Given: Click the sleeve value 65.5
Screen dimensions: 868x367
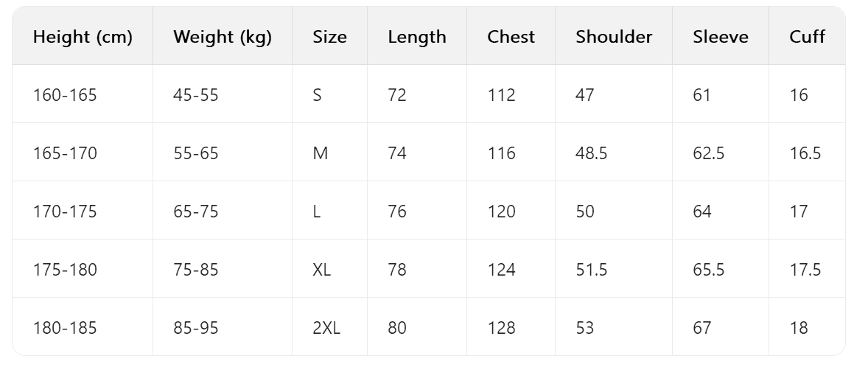Looking at the screenshot, I should 708,270.
